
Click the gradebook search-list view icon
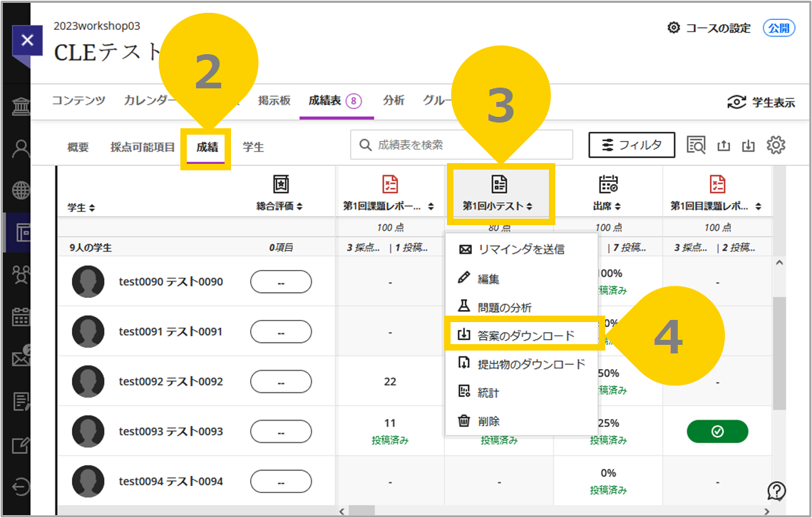(x=696, y=145)
